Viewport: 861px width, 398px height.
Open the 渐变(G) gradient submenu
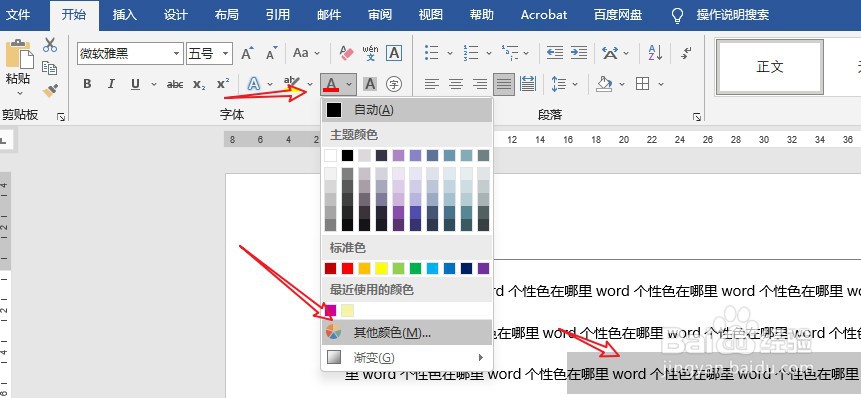(x=407, y=358)
